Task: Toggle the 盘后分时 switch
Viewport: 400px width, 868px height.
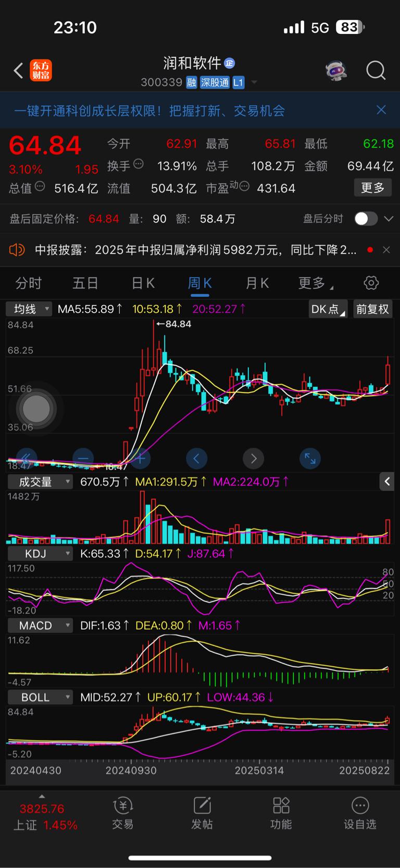Action: [x=366, y=218]
